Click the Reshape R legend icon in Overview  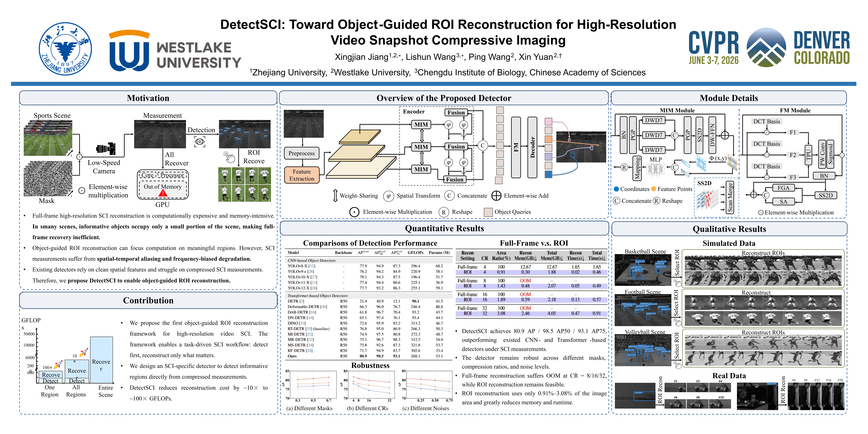444,212
